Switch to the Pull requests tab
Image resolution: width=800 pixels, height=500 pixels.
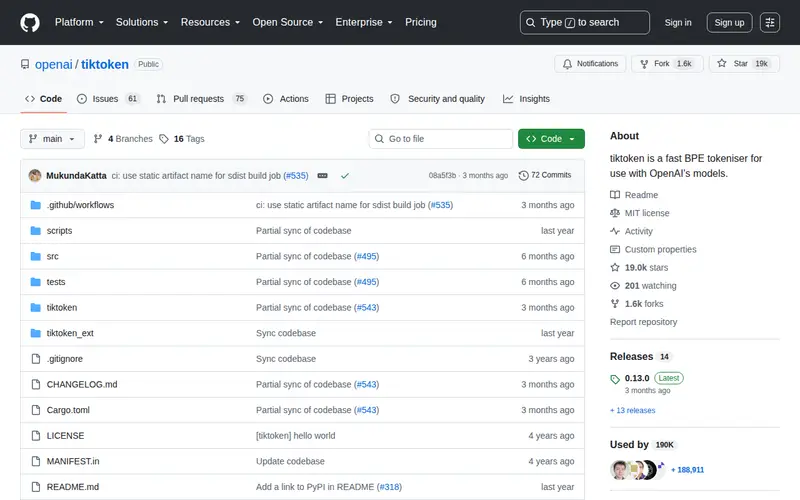click(x=202, y=99)
